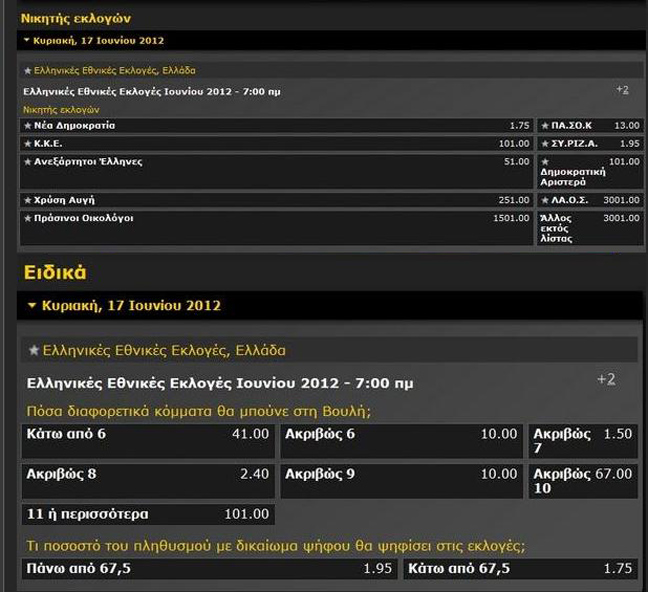Click the star icon beside ΠΑ.ΣΟ.Κ
The height and width of the screenshot is (592, 648).
coord(545,126)
